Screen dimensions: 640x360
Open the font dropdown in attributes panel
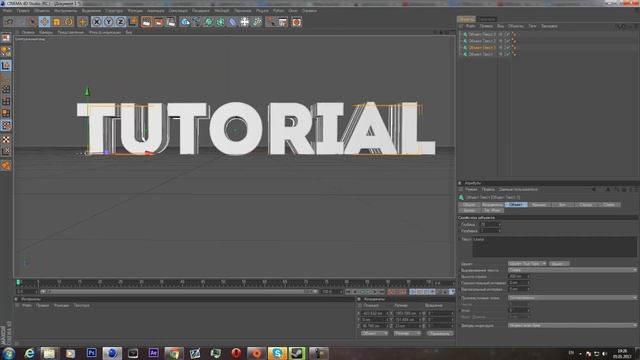click(x=527, y=264)
